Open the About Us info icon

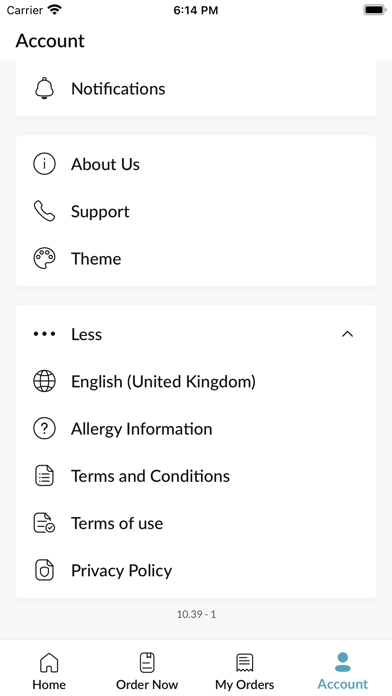coord(44,164)
